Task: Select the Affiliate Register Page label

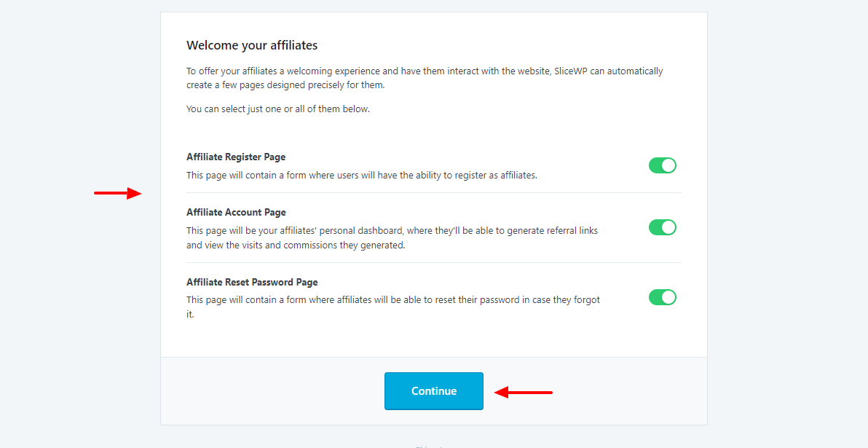Action: click(x=236, y=157)
